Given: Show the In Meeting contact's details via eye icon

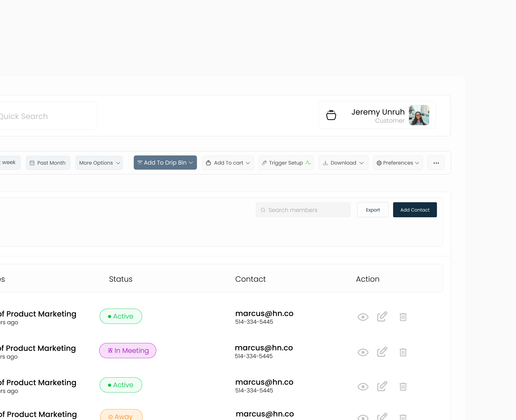Looking at the screenshot, I should click(x=363, y=352).
